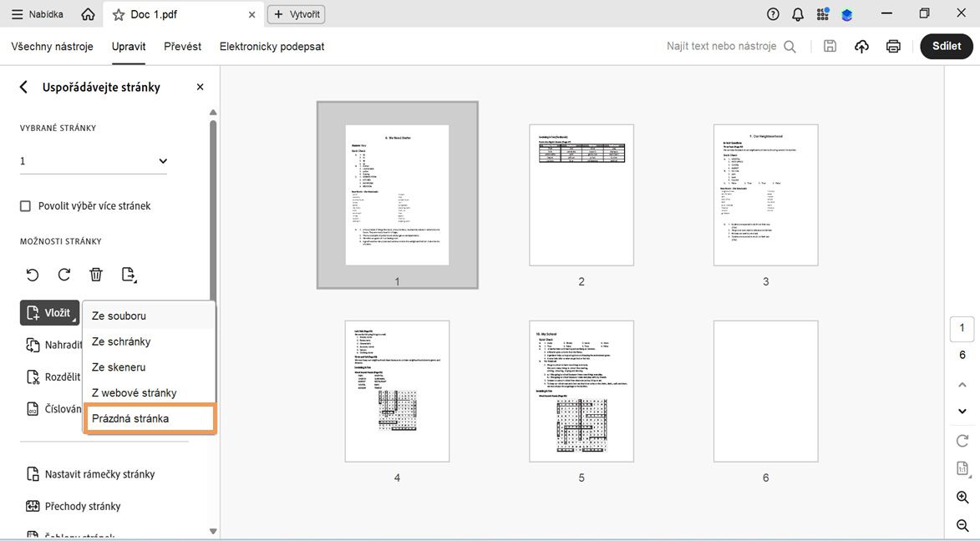The image size is (980, 541).
Task: Star the Doc 1.pdf tab
Action: tap(118, 14)
